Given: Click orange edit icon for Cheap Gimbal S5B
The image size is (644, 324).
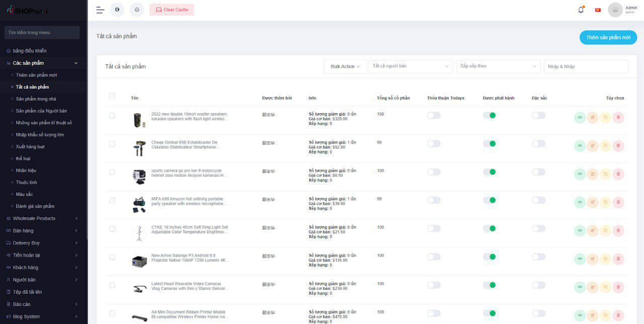Looking at the screenshot, I should click(593, 146).
